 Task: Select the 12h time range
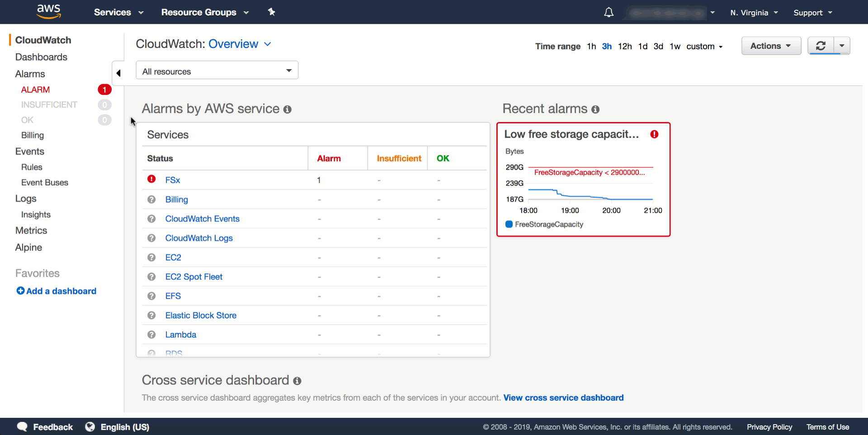625,47
